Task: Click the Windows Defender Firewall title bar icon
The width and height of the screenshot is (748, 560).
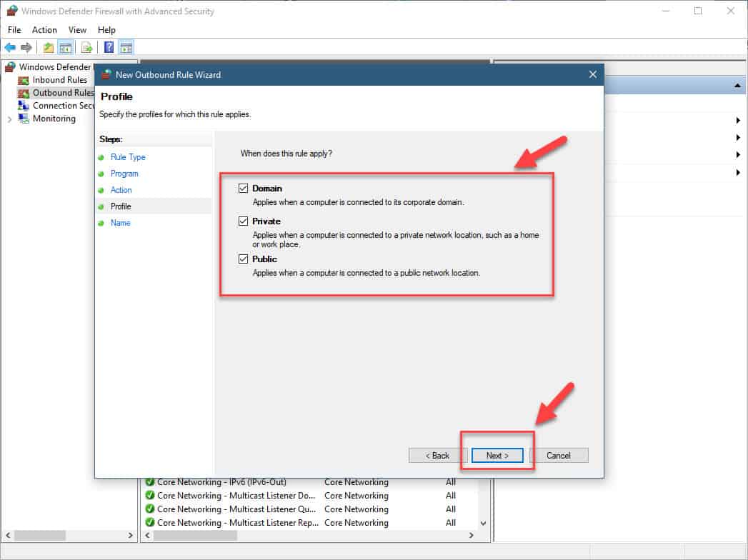Action: coord(12,11)
